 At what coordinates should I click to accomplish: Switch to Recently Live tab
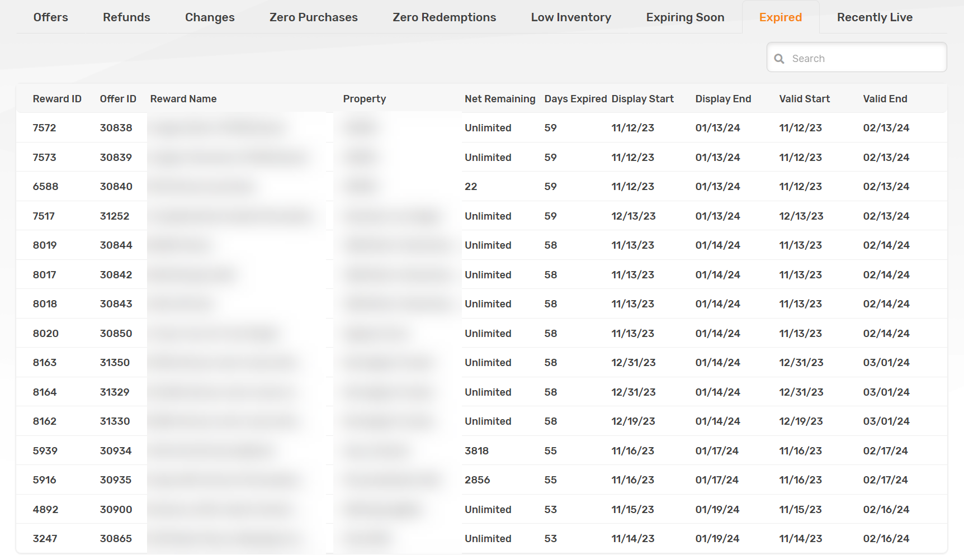(875, 17)
